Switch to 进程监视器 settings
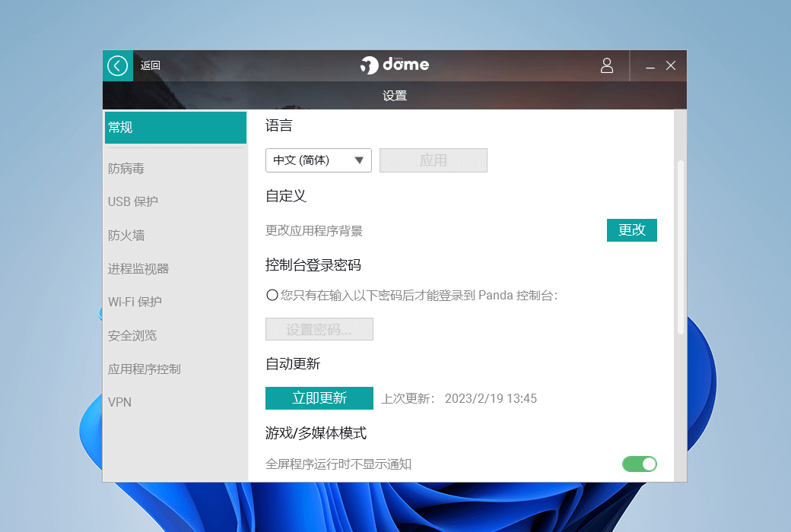Screen dimensions: 791x532 click(138, 269)
